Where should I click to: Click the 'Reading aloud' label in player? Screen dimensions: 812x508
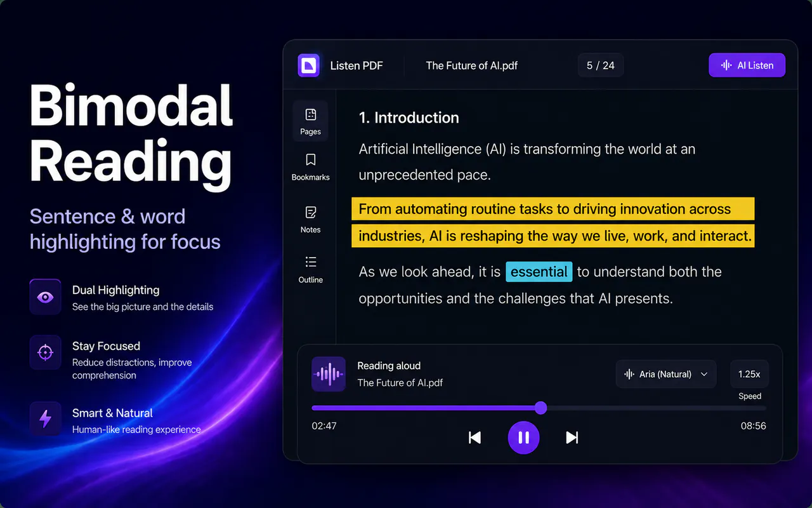tap(389, 366)
